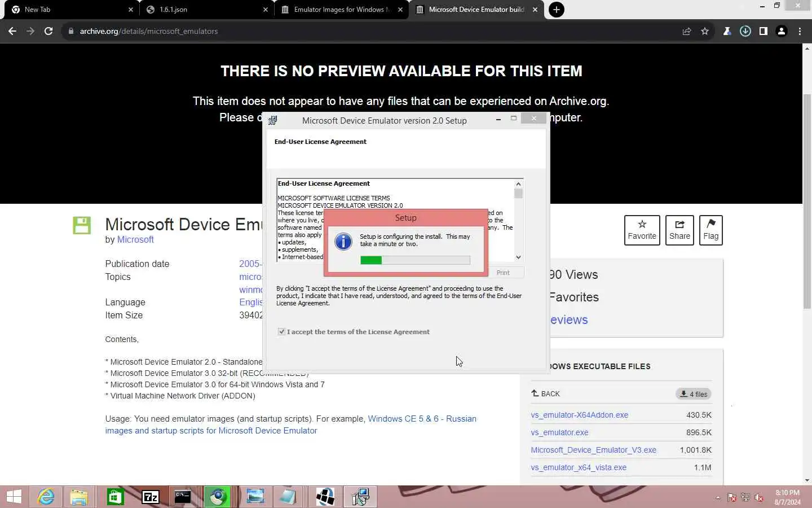
Task: Open Windows CE 5 & 6 Russian images link
Action: 291,424
